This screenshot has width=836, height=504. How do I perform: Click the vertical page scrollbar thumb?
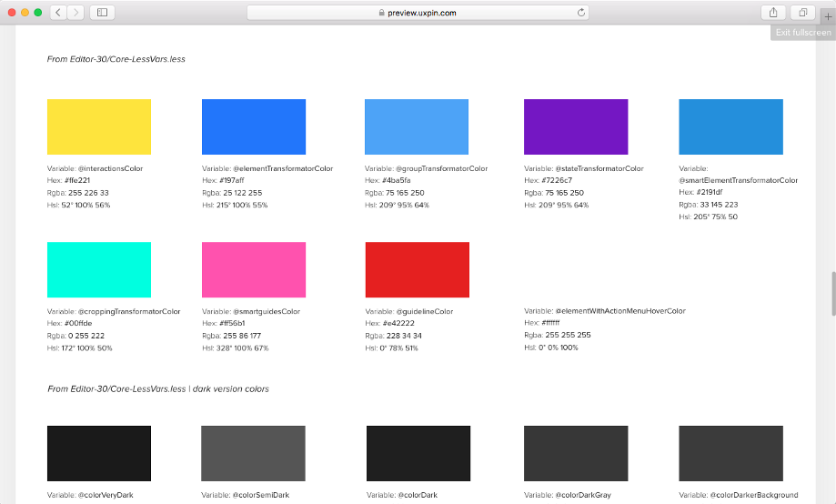(x=831, y=293)
